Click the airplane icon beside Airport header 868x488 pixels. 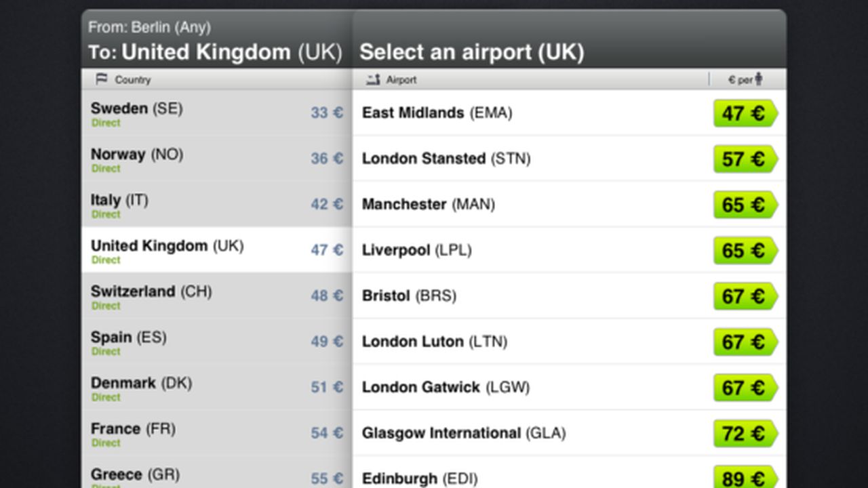tap(373, 80)
